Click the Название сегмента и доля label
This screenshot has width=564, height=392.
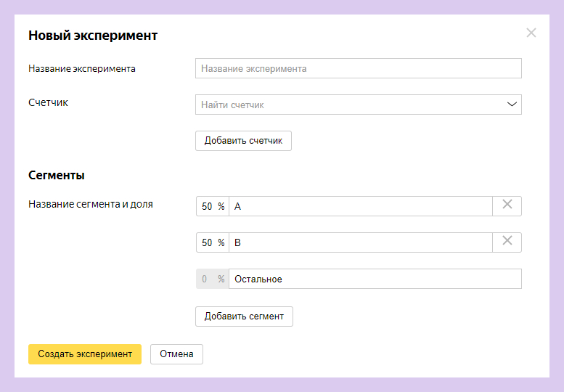pos(91,204)
